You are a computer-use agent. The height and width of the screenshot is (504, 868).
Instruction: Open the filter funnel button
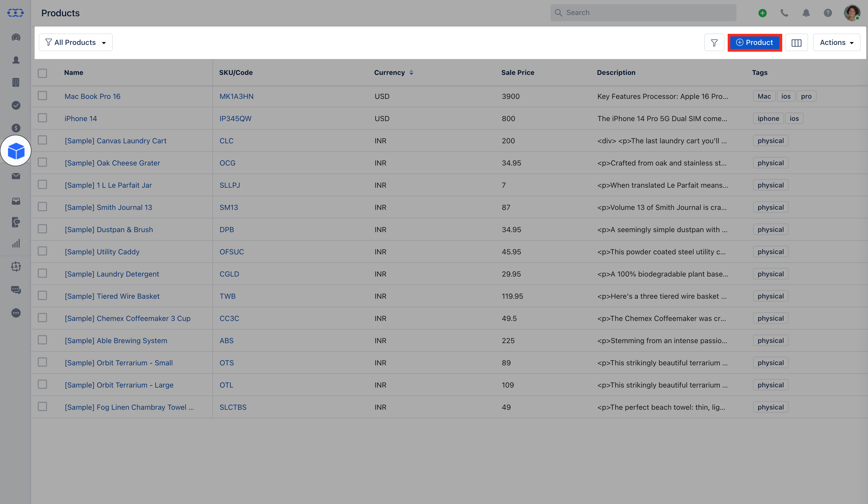click(x=714, y=43)
